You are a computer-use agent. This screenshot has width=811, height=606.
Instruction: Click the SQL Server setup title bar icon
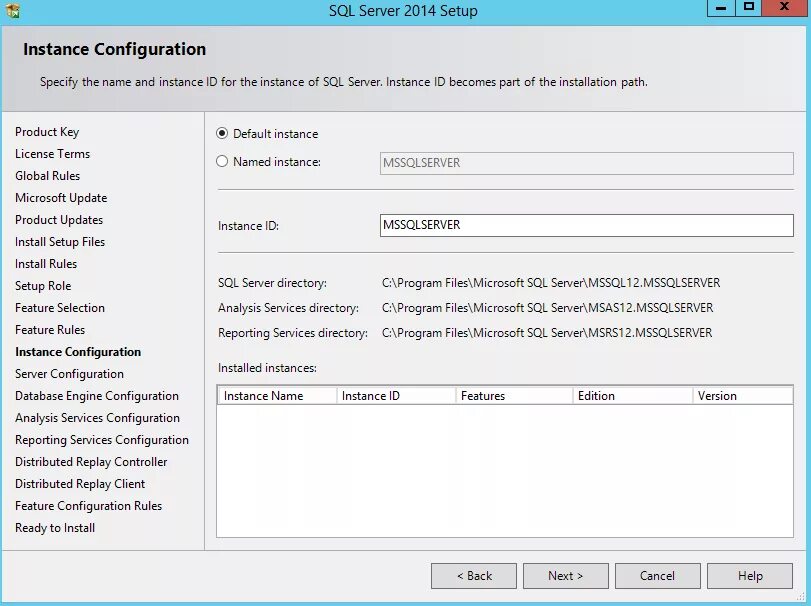12,10
